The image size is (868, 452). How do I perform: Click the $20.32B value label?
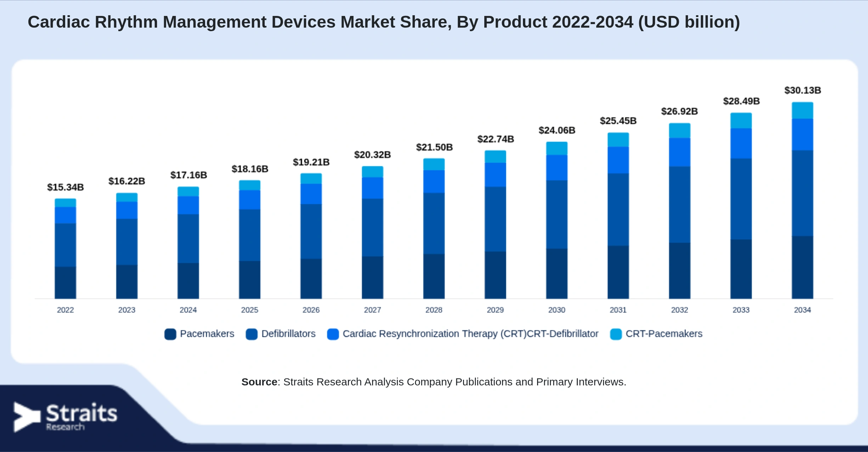[x=372, y=155]
